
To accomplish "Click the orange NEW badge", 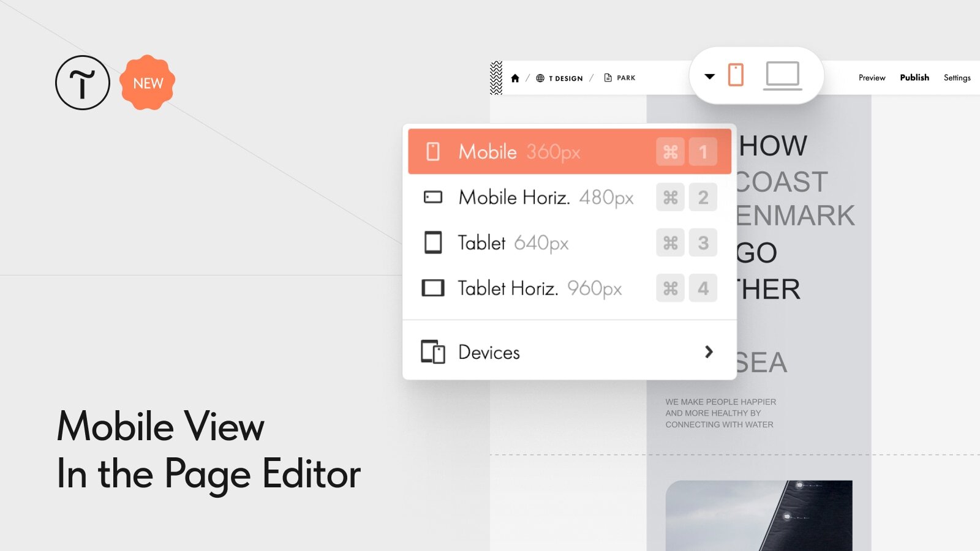I will [x=147, y=83].
